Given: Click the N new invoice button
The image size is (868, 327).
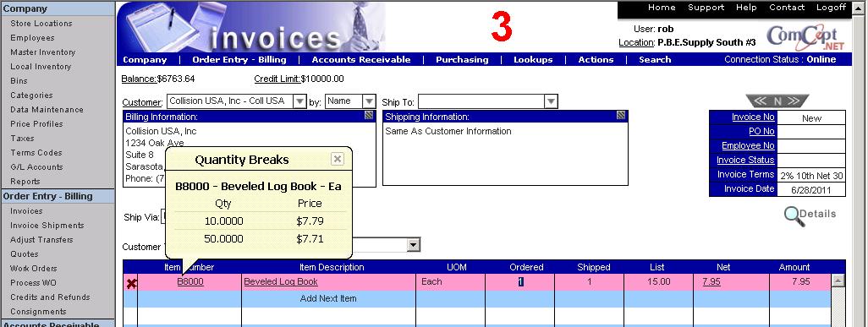Looking at the screenshot, I should tap(777, 101).
